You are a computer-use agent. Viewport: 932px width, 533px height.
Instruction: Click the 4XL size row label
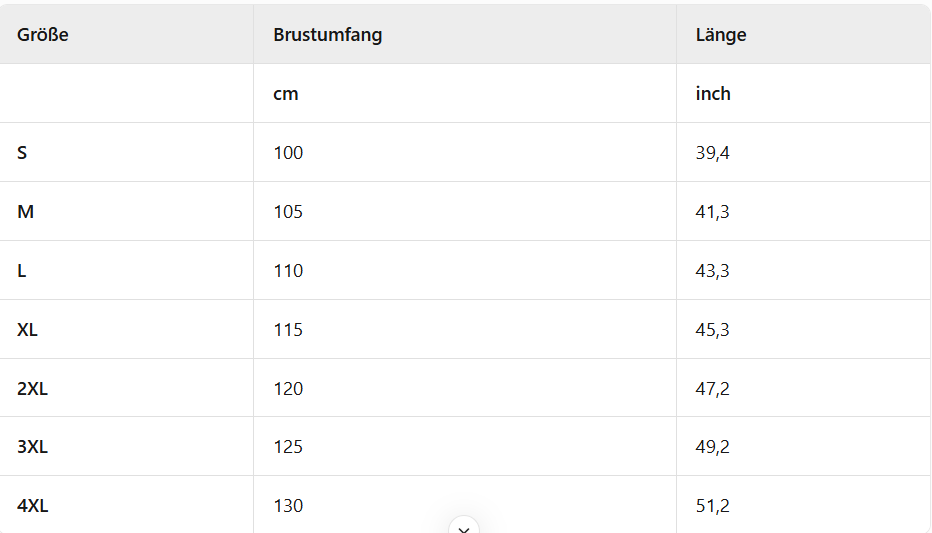pos(32,506)
